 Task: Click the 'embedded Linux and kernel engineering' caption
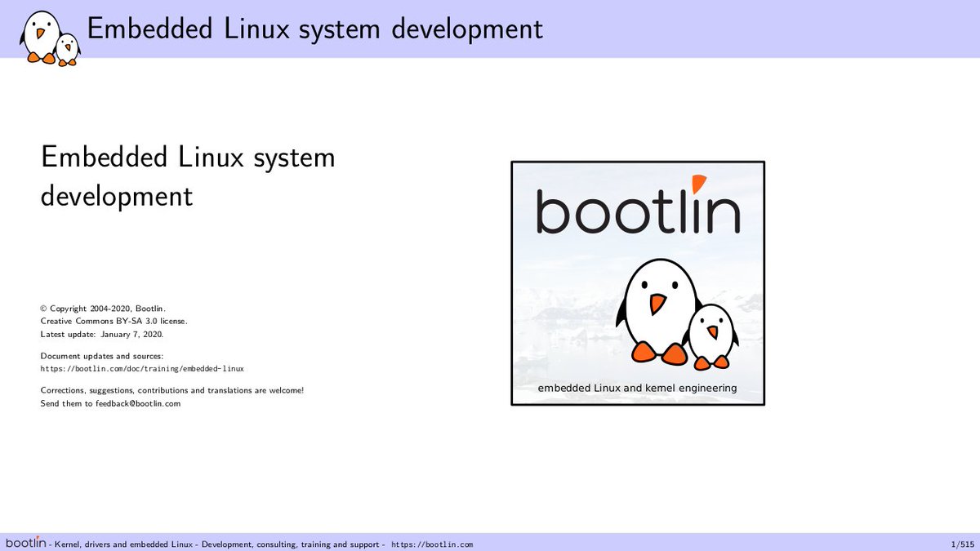pyautogui.click(x=637, y=388)
